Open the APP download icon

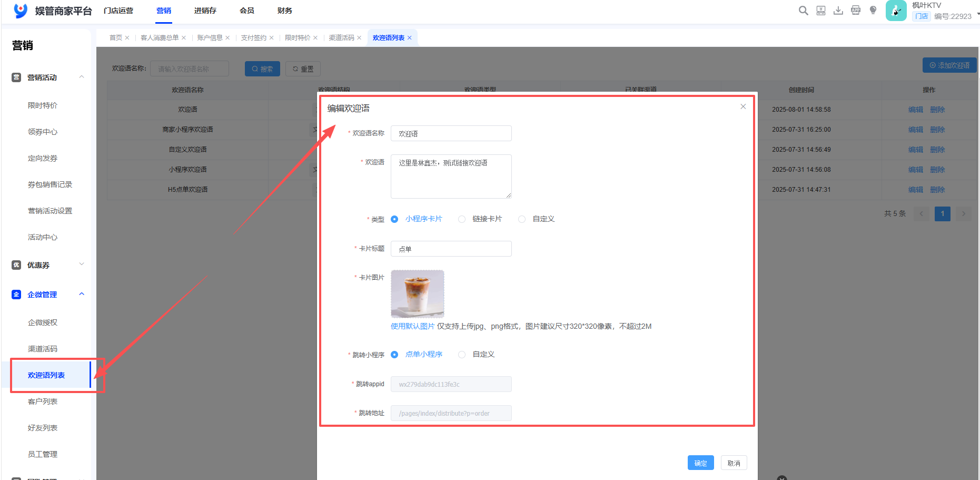(x=855, y=10)
